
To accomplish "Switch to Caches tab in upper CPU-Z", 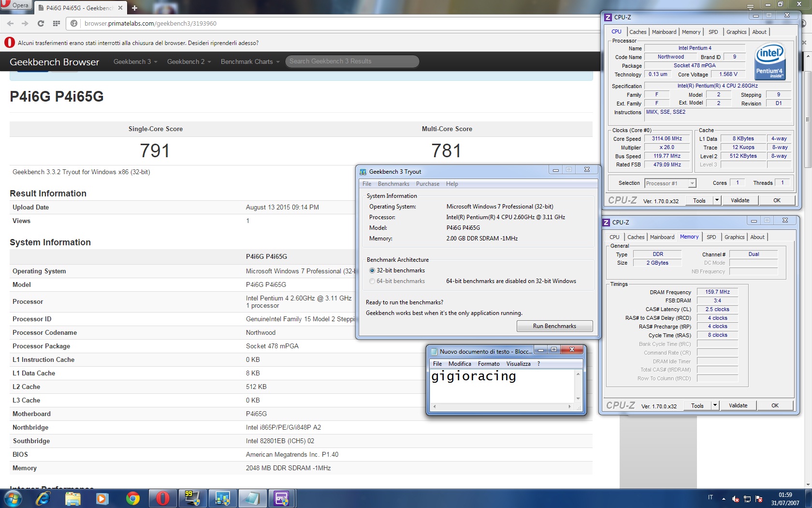I will point(638,32).
